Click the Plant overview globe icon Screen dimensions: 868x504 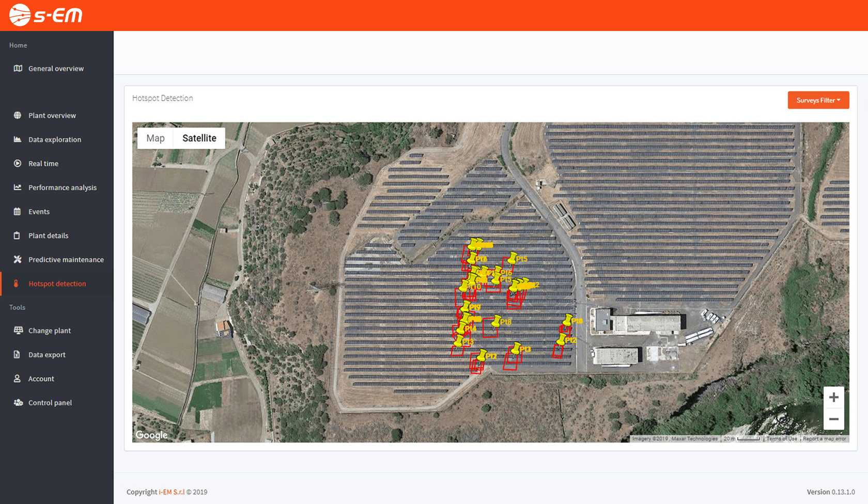[18, 115]
